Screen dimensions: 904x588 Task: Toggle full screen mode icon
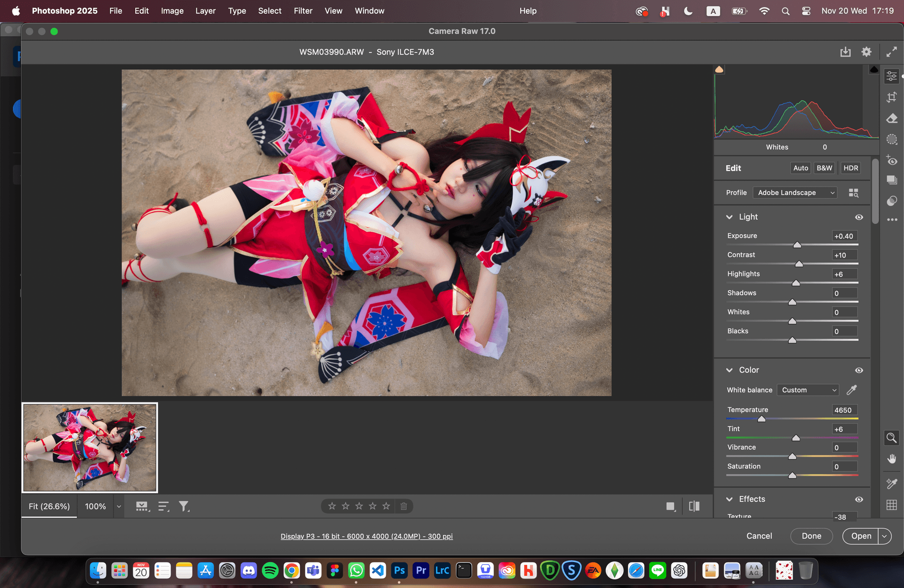click(x=891, y=52)
